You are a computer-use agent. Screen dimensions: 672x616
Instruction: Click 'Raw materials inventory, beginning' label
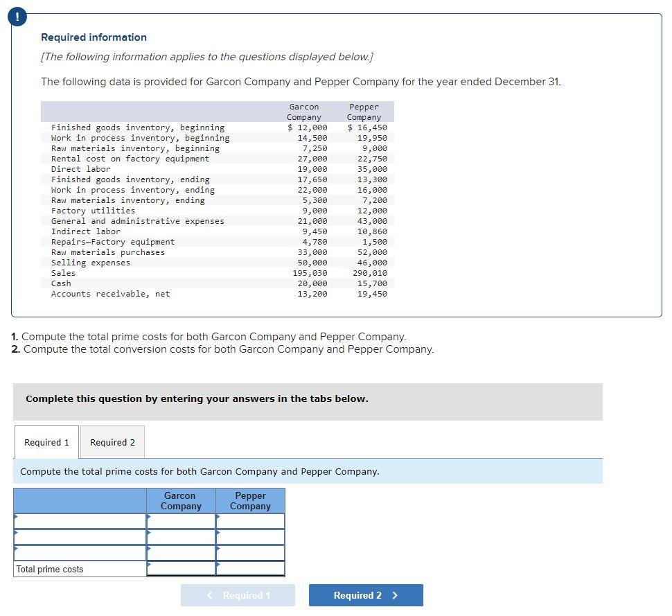[x=135, y=148]
